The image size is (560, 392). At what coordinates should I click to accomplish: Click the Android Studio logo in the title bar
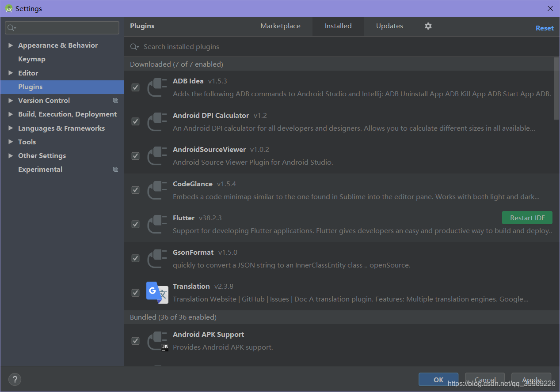(x=8, y=8)
